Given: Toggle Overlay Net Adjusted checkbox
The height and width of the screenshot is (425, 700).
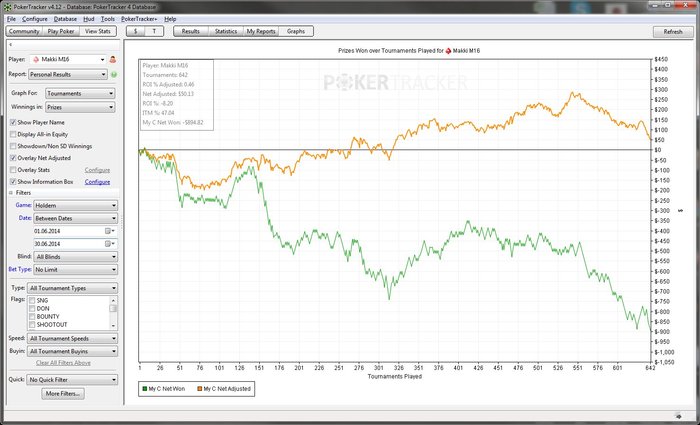Looking at the screenshot, I should 13,158.
